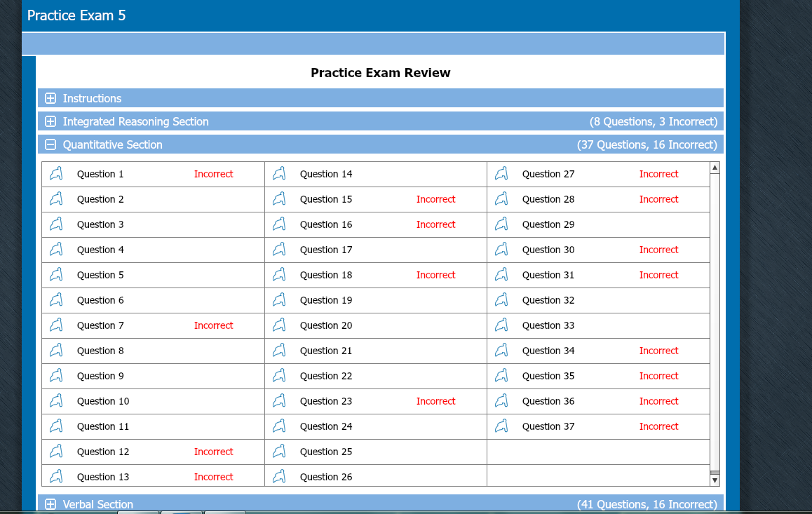Expand the Integrated Reasoning Section
This screenshot has width=812, height=514.
click(50, 122)
